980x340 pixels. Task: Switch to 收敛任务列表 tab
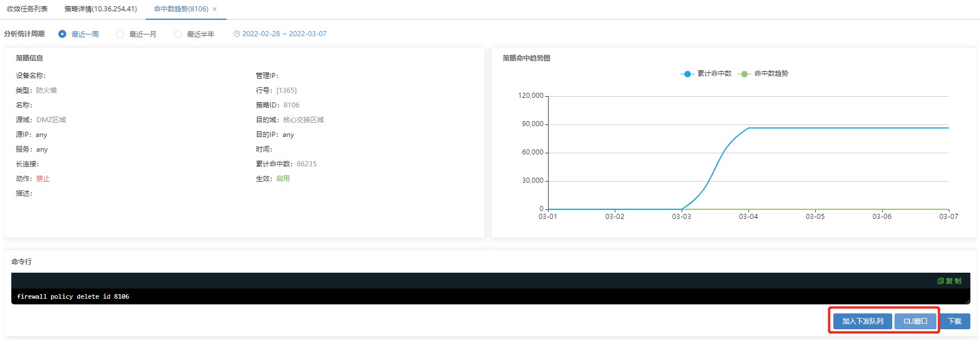27,9
